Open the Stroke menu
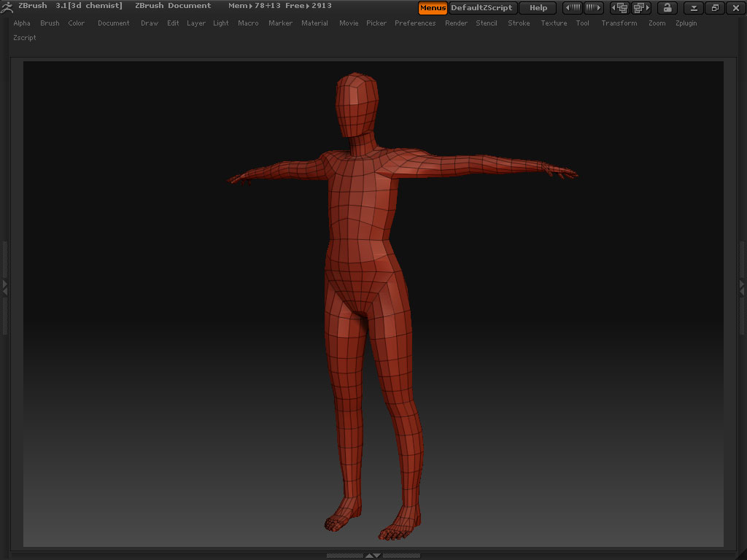This screenshot has height=560, width=747. (519, 23)
